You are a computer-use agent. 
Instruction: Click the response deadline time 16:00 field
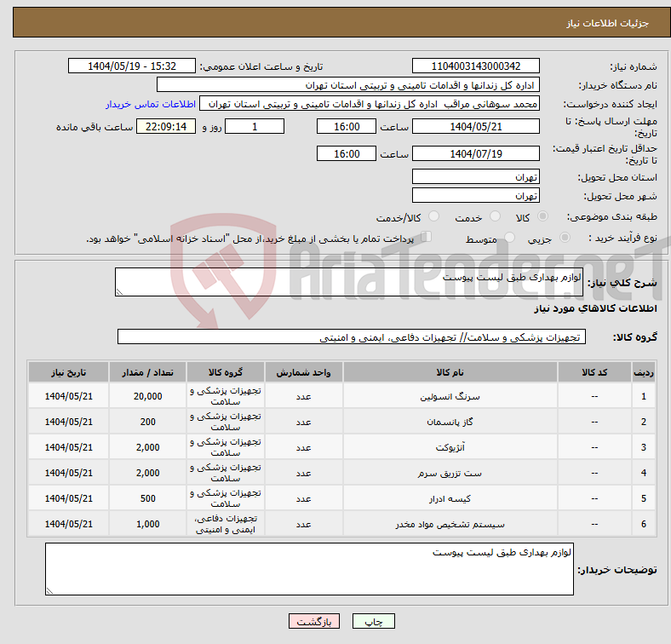(347, 126)
